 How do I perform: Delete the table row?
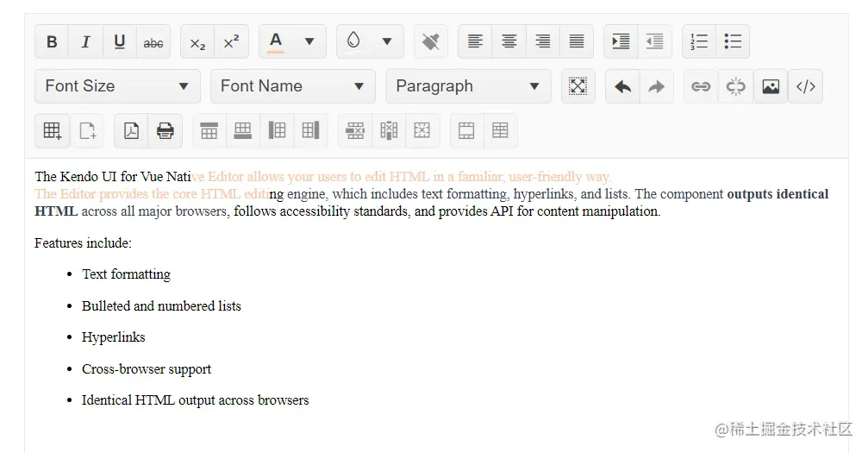pyautogui.click(x=355, y=131)
